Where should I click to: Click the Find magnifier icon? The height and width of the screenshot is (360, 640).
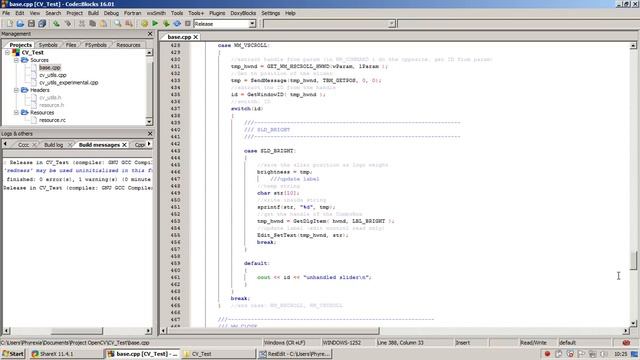click(118, 24)
